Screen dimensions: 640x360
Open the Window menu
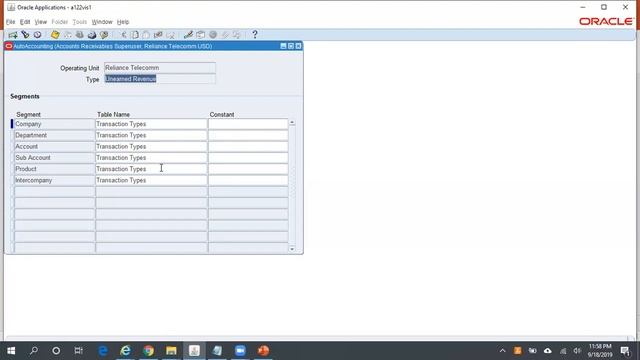coord(102,22)
